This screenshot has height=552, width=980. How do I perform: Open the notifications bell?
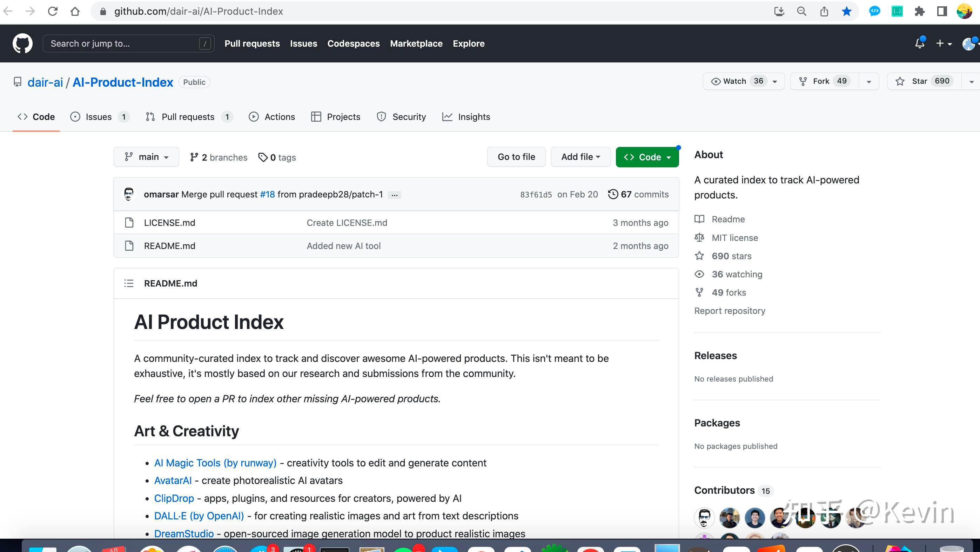tap(920, 43)
